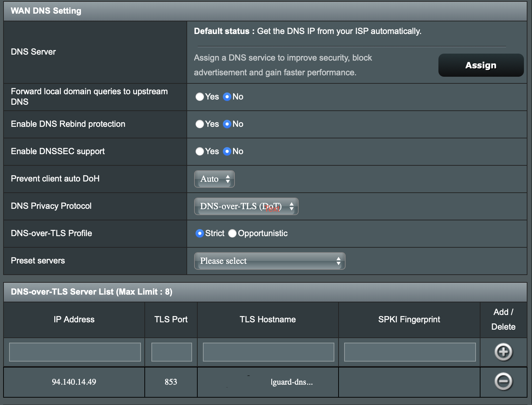Select No for DNS Rebind protection
This screenshot has height=405, width=532.
[x=227, y=124]
